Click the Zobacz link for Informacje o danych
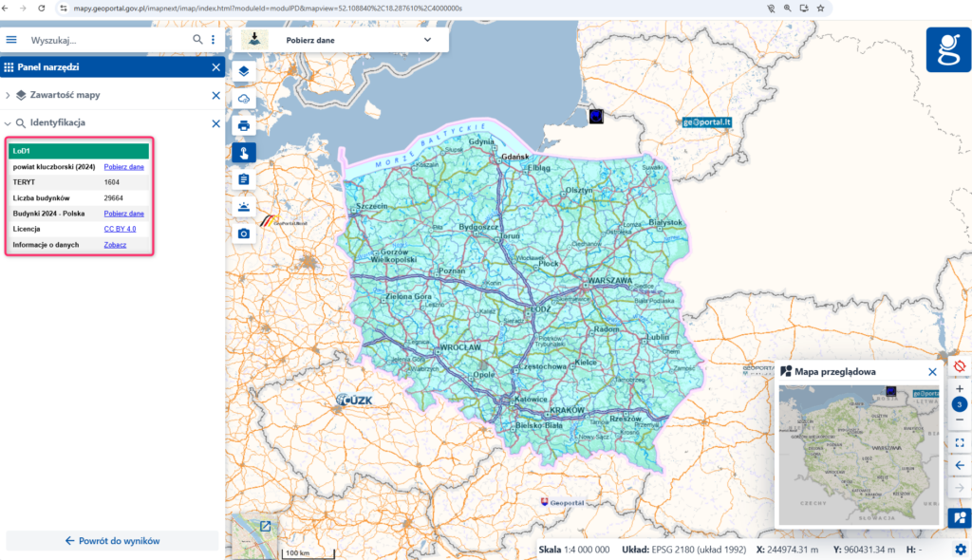Screen dimensions: 972x560 click(x=115, y=245)
